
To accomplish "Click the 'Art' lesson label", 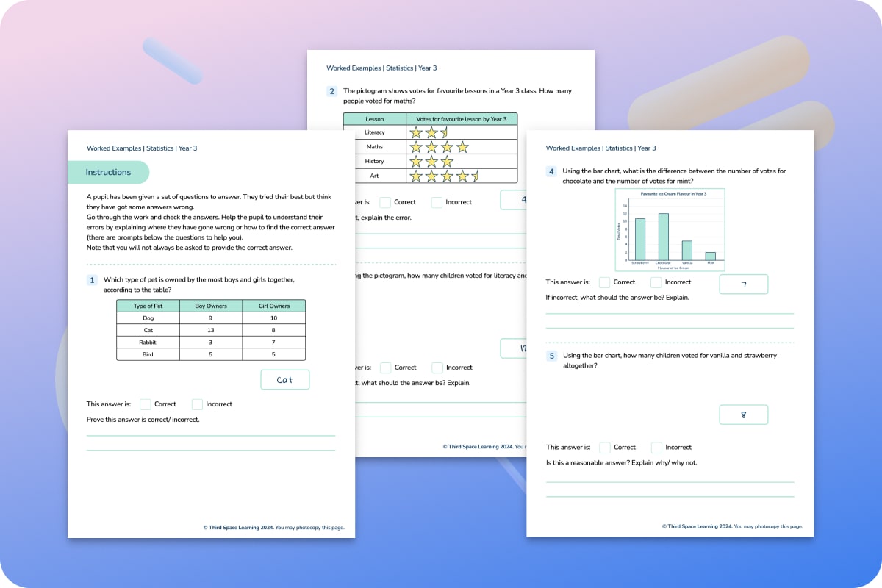I will click(375, 176).
